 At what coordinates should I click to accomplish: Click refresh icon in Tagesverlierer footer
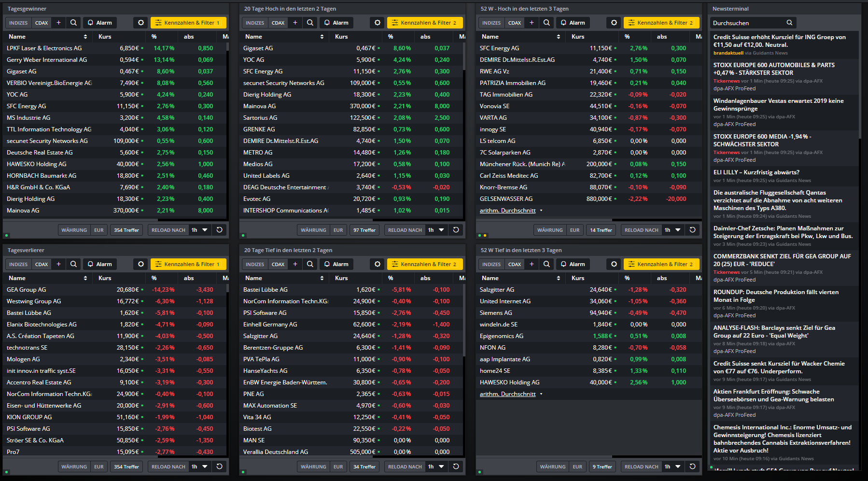219,467
